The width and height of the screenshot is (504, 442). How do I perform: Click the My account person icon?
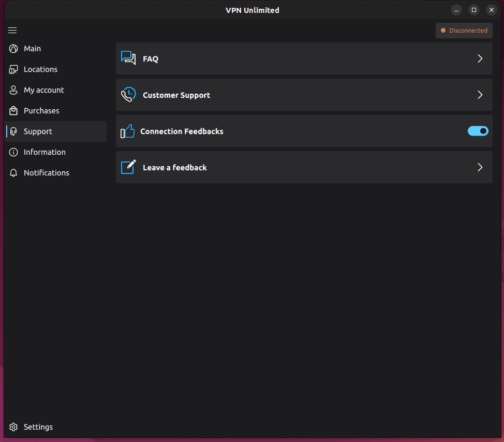(x=13, y=90)
